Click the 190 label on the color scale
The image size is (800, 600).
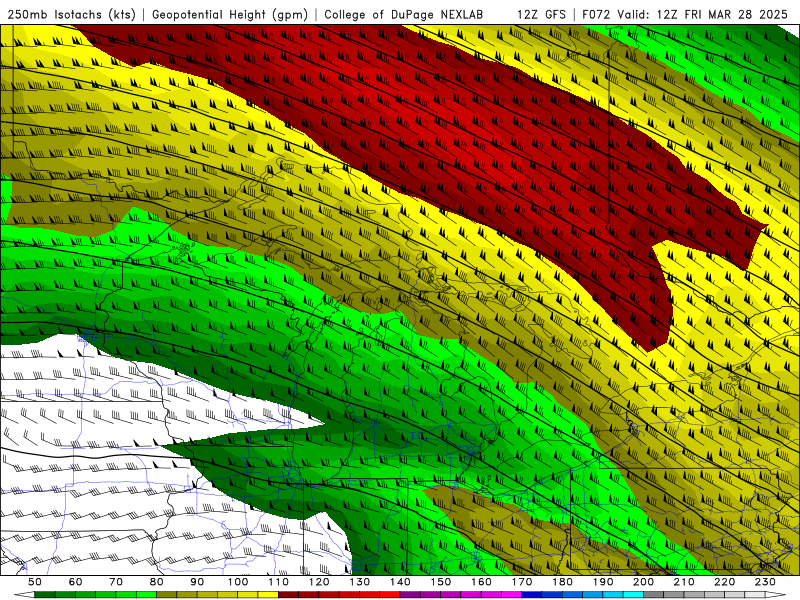pos(603,582)
